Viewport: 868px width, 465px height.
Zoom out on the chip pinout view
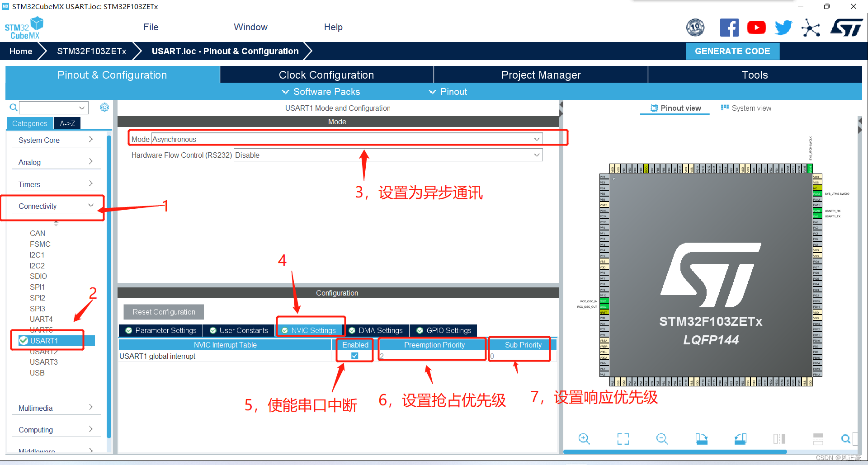click(662, 438)
